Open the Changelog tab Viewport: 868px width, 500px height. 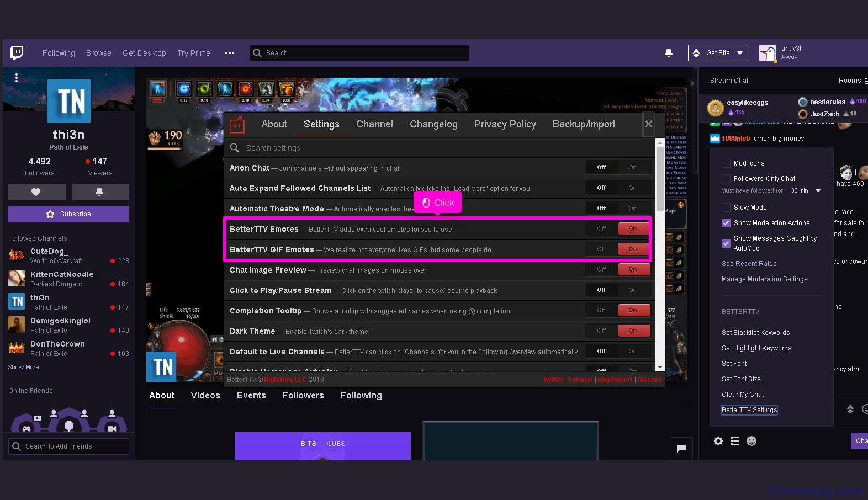(433, 124)
